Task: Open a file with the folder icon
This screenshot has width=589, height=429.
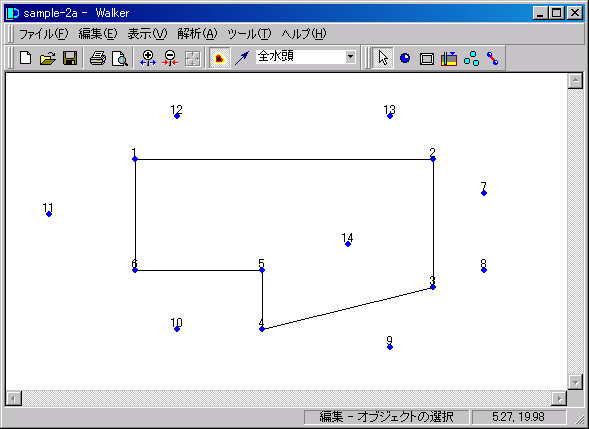Action: coord(48,58)
